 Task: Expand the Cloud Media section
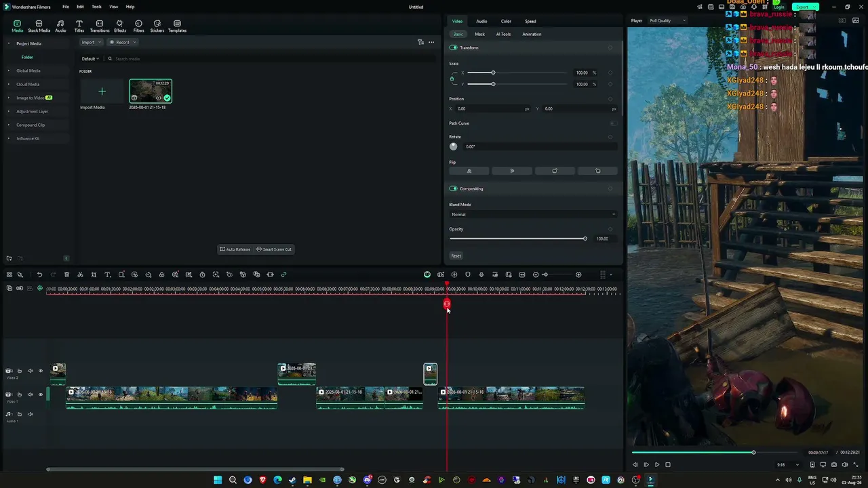coord(9,84)
